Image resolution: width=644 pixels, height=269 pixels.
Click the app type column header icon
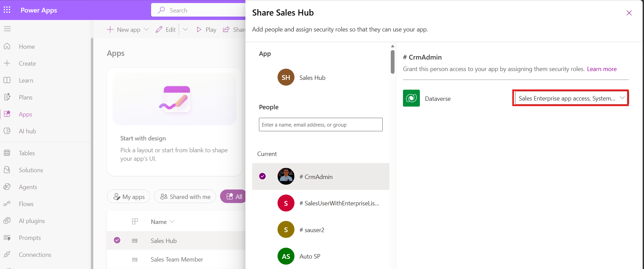135,222
